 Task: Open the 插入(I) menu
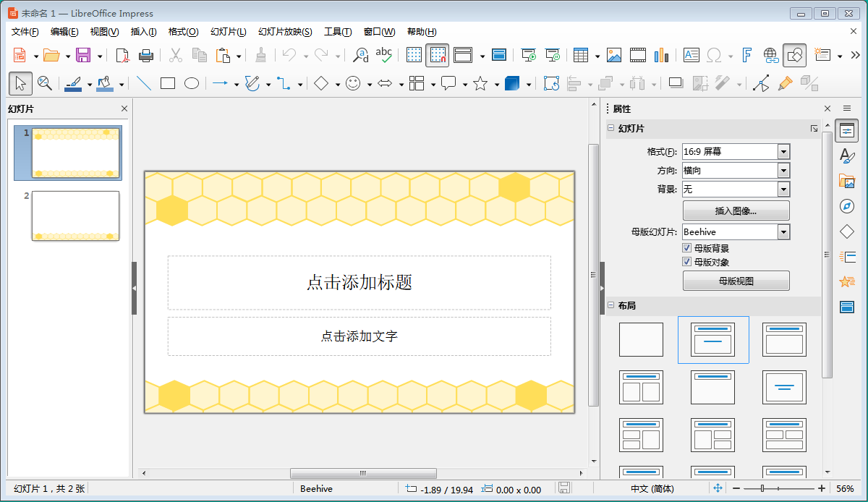[143, 32]
